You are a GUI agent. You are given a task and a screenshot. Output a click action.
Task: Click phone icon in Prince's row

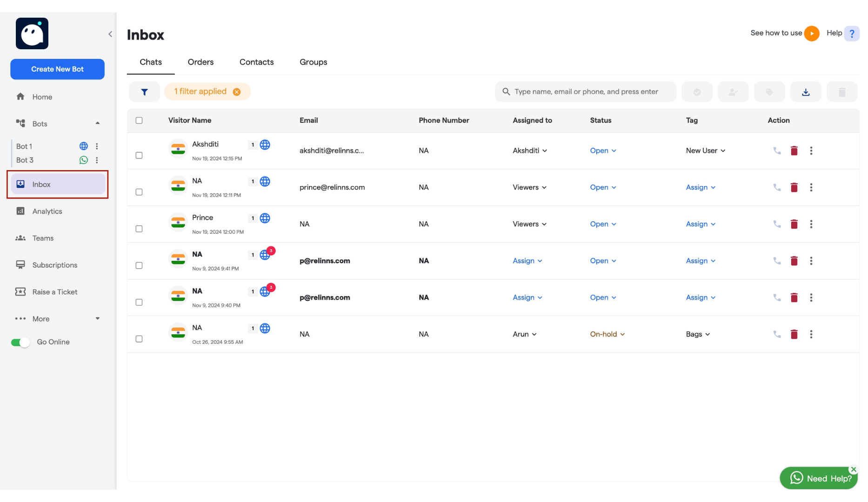[777, 224]
